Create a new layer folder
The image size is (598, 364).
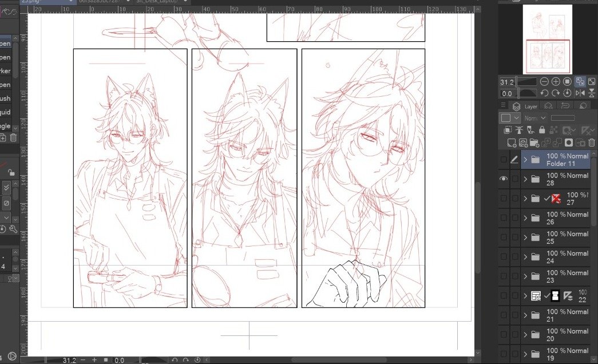[534, 143]
